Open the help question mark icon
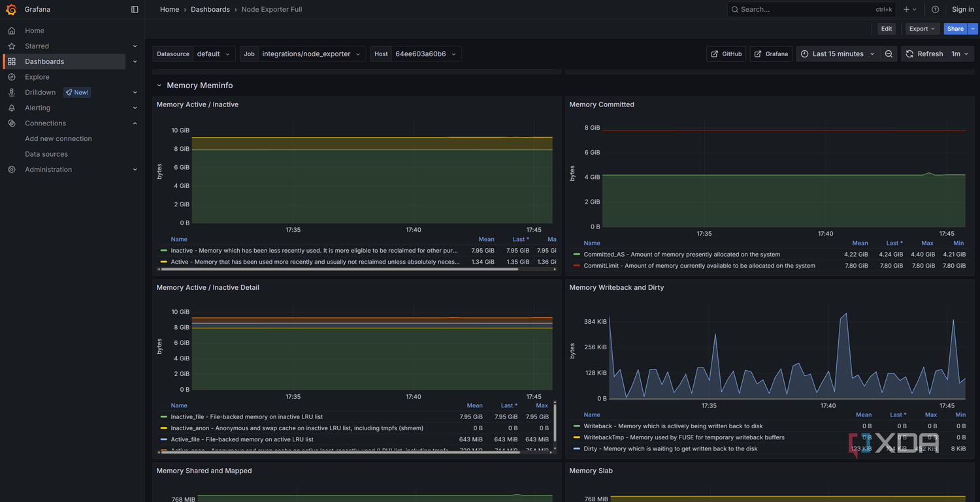The image size is (980, 502). click(x=935, y=9)
